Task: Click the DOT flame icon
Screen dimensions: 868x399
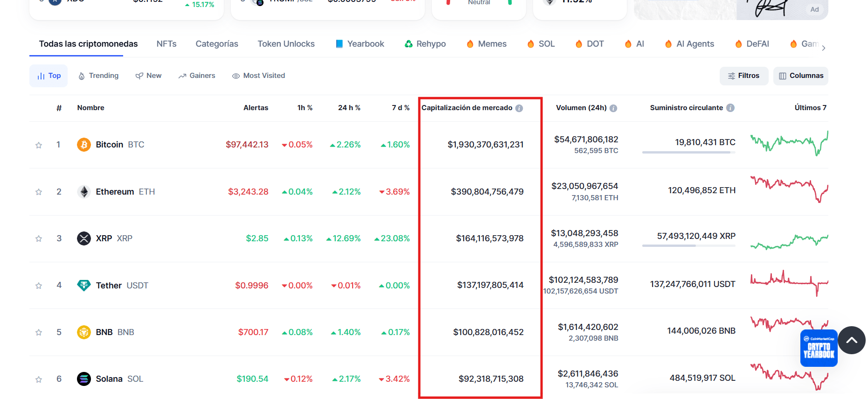Action: tap(579, 44)
